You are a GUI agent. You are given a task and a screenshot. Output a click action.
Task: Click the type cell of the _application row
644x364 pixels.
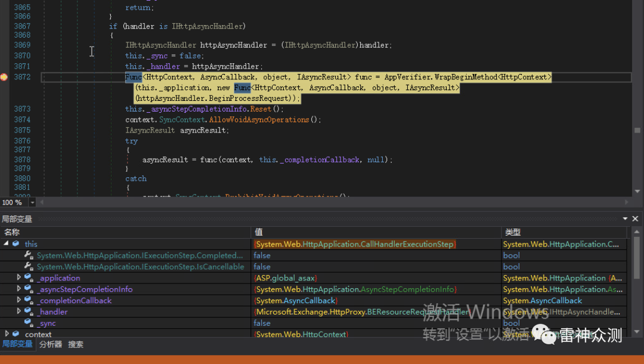(564, 277)
